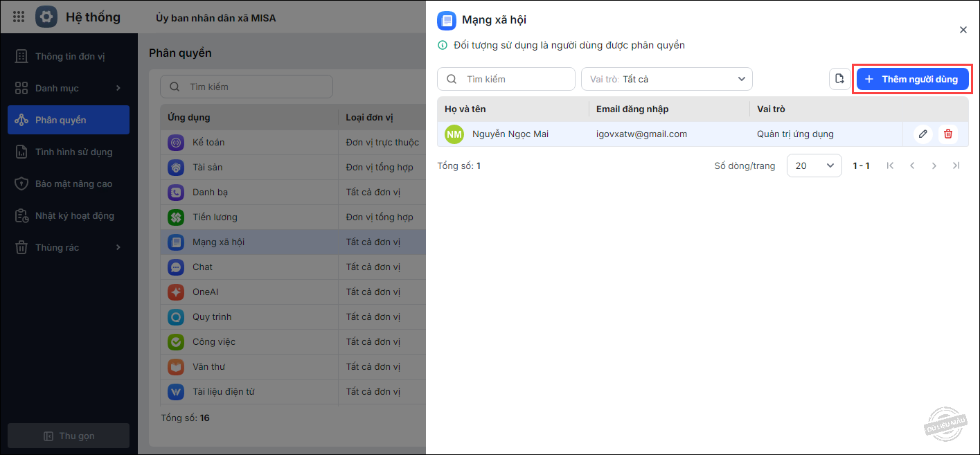The image size is (980, 455).
Task: Click the Kế toán app icon
Action: coord(176,143)
